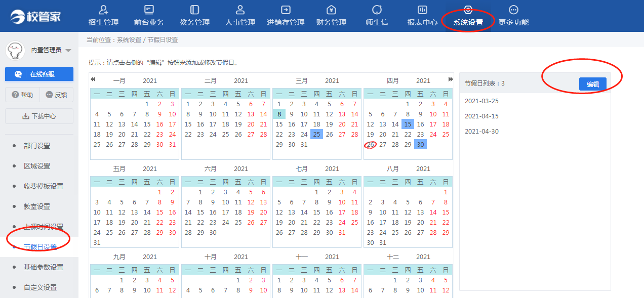
Task: Open 报表中心 module
Action: pos(422,16)
